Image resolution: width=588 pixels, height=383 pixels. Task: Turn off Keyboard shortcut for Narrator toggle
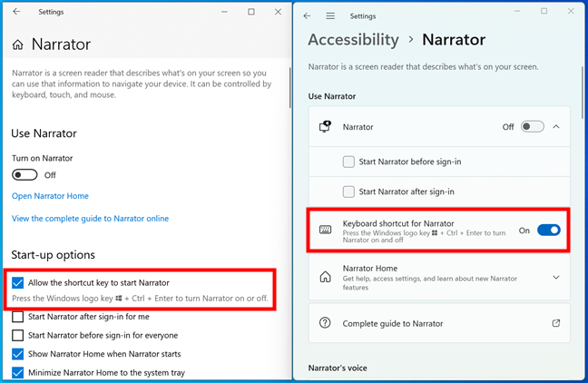point(549,230)
